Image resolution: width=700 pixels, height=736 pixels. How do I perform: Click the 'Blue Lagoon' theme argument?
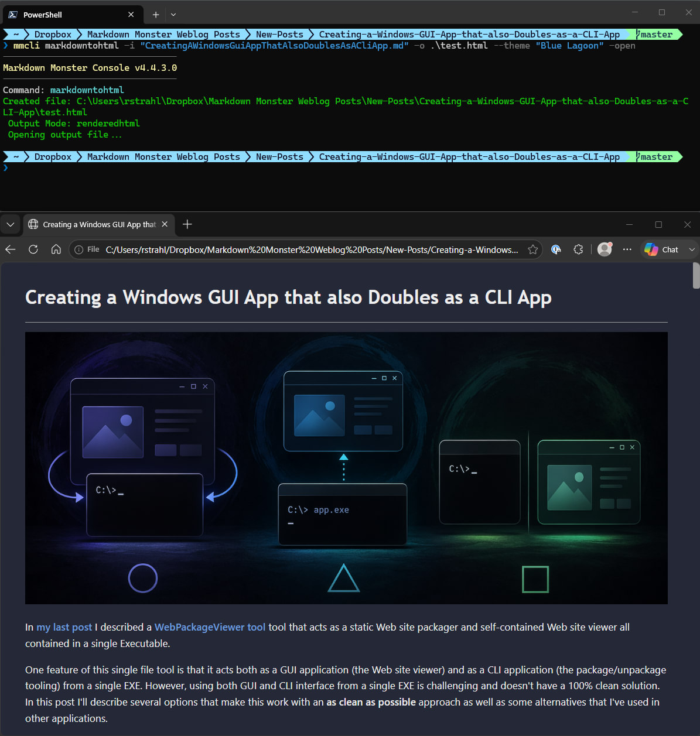point(570,46)
